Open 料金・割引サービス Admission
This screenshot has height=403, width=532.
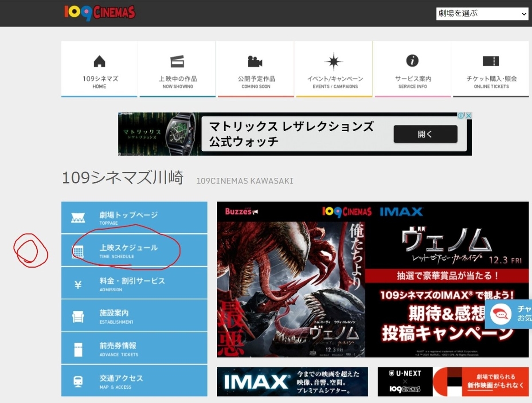click(x=134, y=283)
